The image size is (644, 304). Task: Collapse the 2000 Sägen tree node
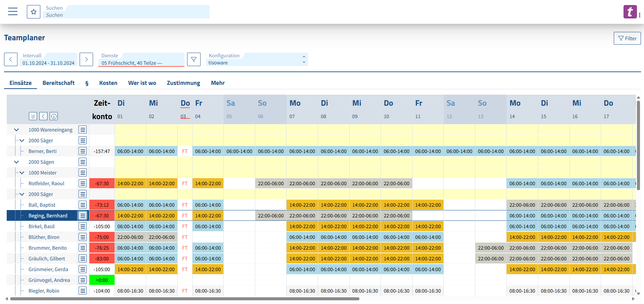[16, 162]
